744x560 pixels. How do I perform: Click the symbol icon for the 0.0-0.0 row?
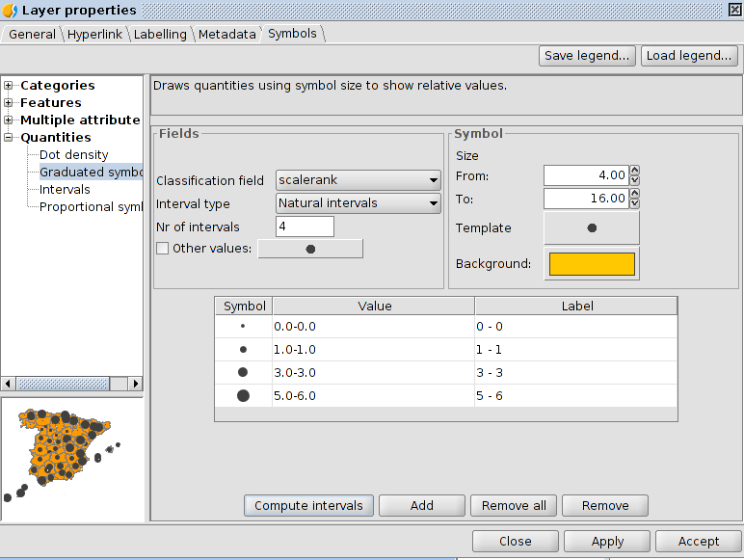pos(243,327)
